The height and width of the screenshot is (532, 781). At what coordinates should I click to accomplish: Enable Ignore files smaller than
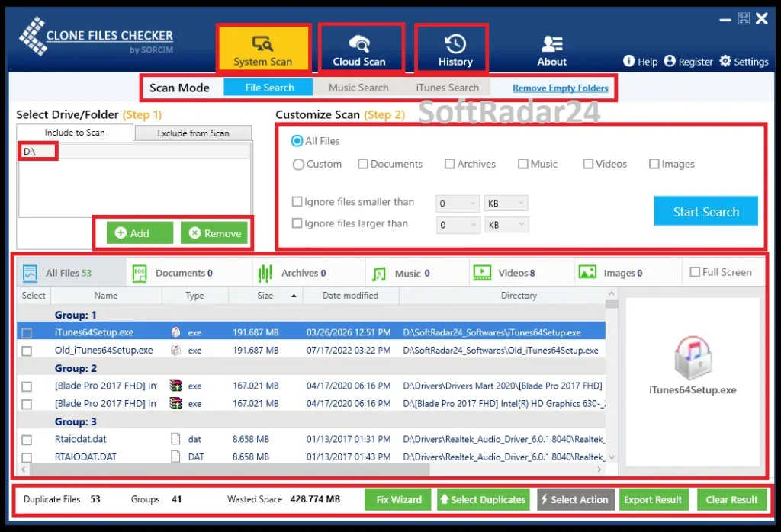pyautogui.click(x=297, y=201)
